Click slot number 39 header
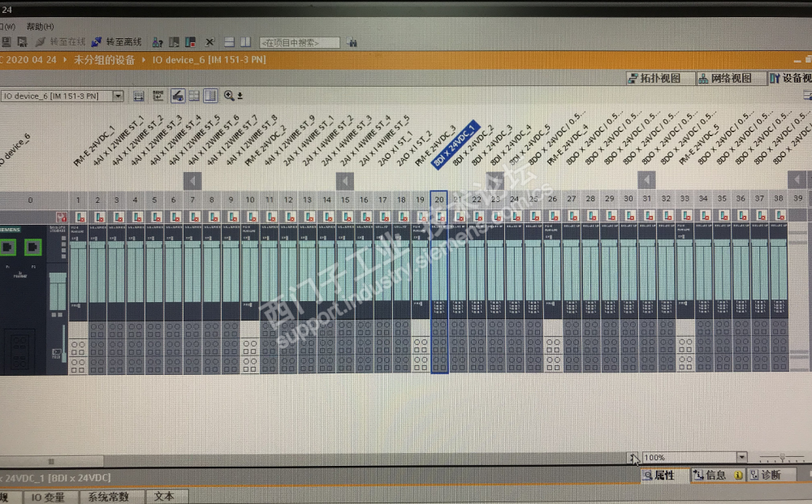The height and width of the screenshot is (504, 812). 798,198
